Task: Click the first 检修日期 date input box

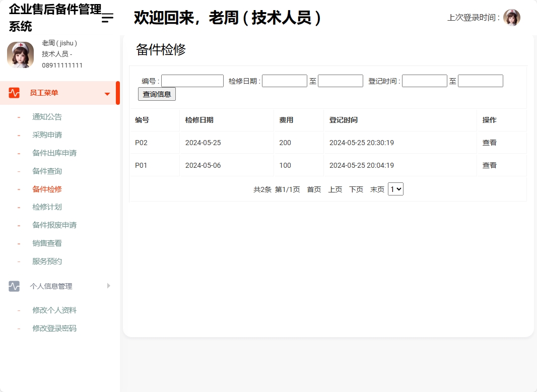Action: pyautogui.click(x=285, y=80)
